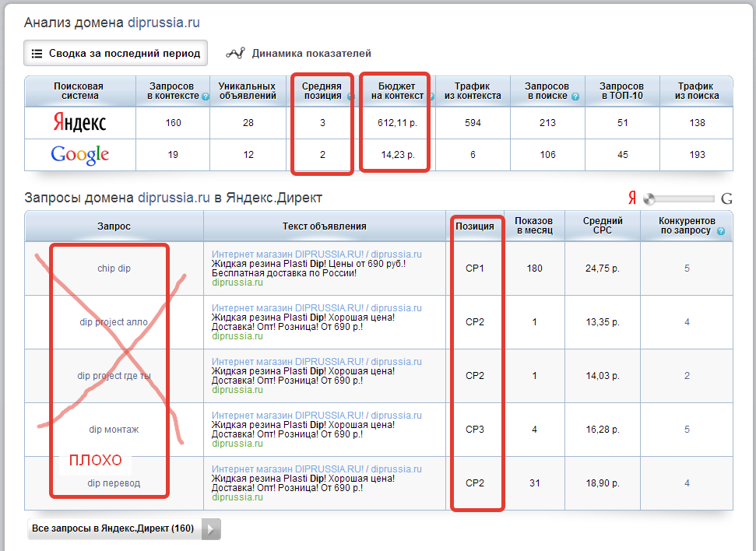Open the dip перевод query link

pos(114,483)
